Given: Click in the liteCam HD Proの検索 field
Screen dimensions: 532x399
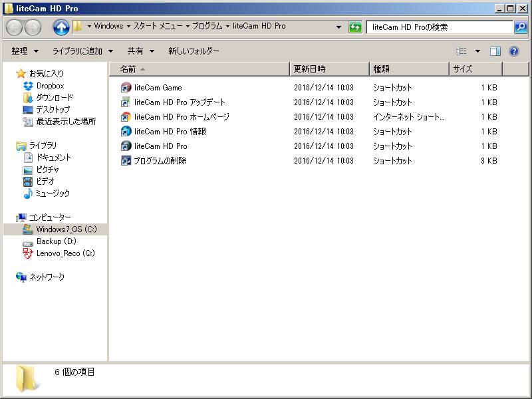Looking at the screenshot, I should (x=440, y=27).
